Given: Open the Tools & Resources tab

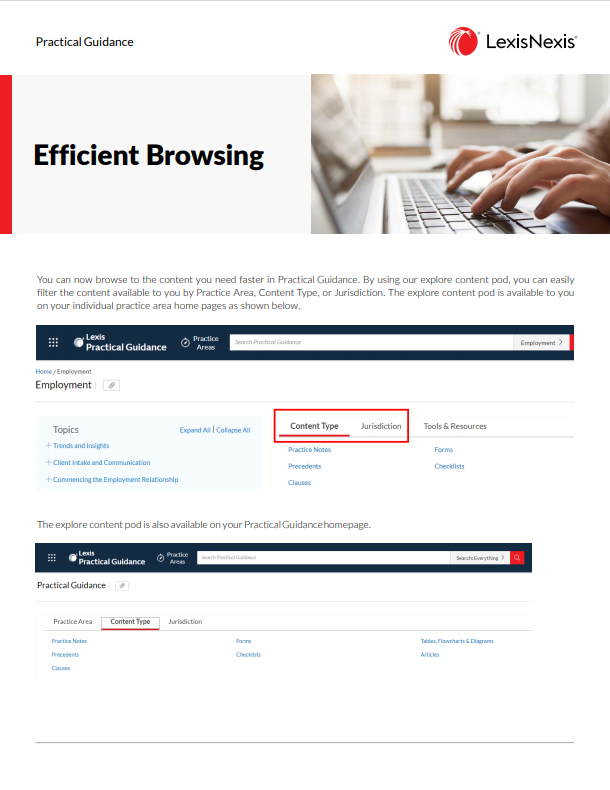Looking at the screenshot, I should 455,426.
